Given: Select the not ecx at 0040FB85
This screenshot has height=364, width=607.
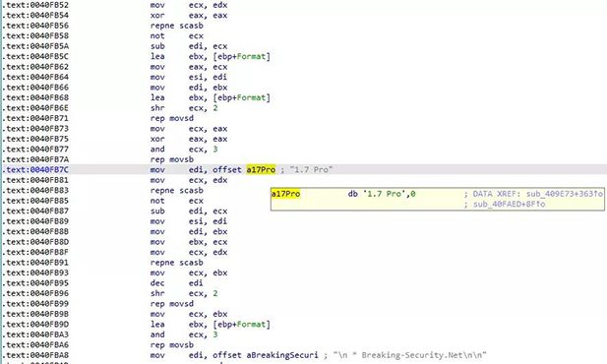Looking at the screenshot, I should [176, 201].
